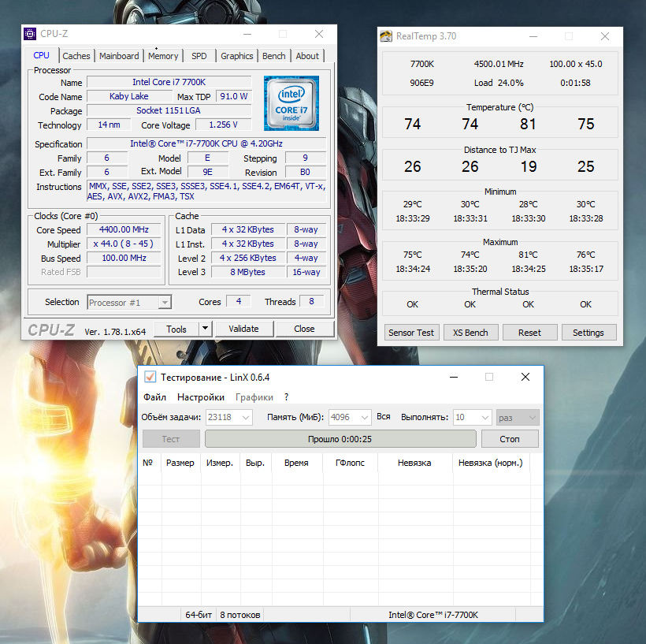
Task: Click the Tools button in CPU-Z
Action: 176,329
